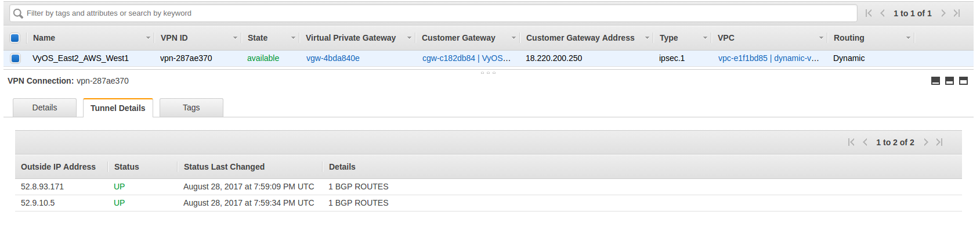Image resolution: width=980 pixels, height=251 pixels.
Task: Go to next page in tunnel details pager
Action: tap(926, 142)
